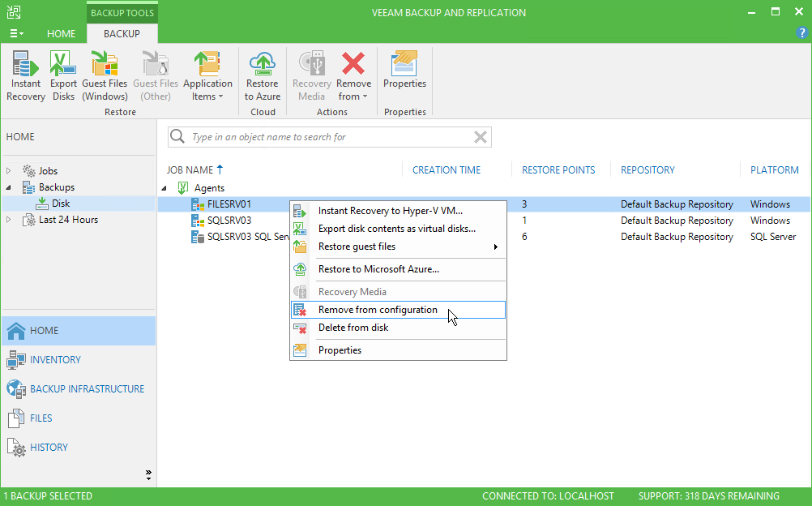Click SQL Server platform cell

772,237
